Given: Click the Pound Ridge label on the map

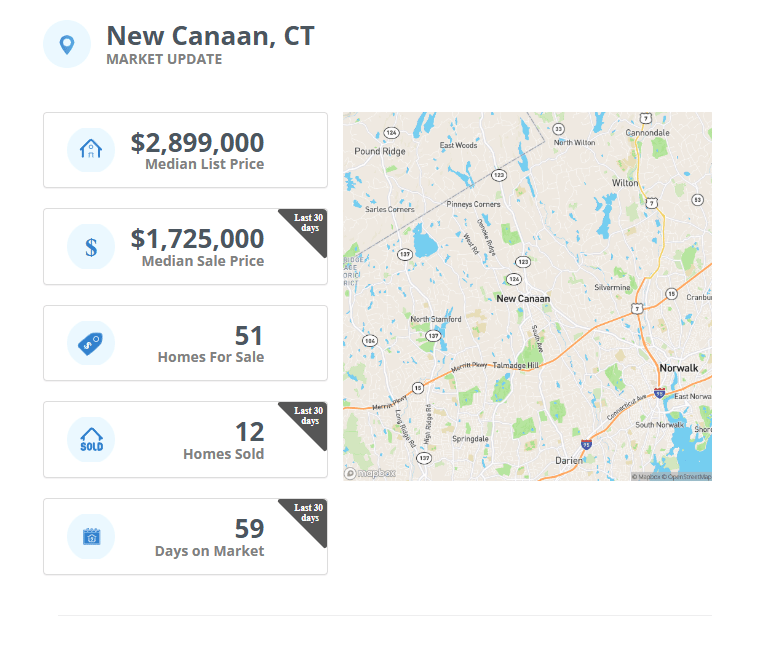Looking at the screenshot, I should (x=380, y=152).
